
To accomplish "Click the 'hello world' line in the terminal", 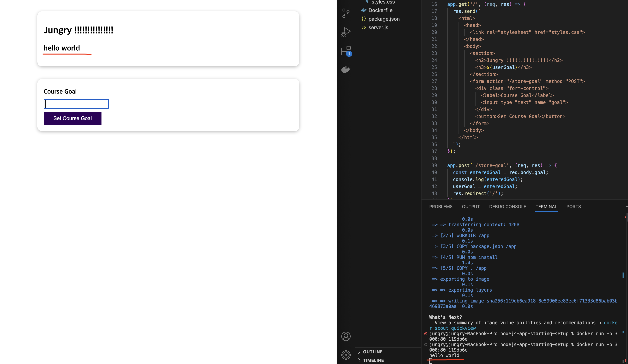I will (x=444, y=355).
